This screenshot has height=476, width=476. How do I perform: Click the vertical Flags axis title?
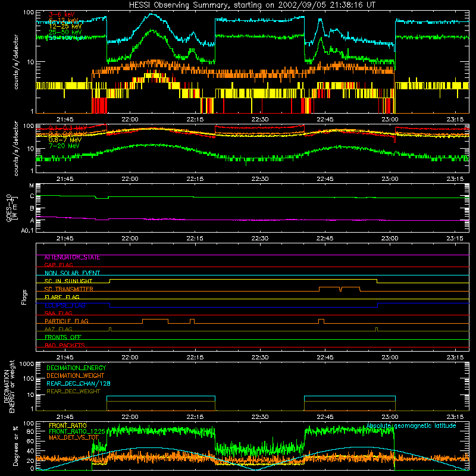tap(24, 297)
